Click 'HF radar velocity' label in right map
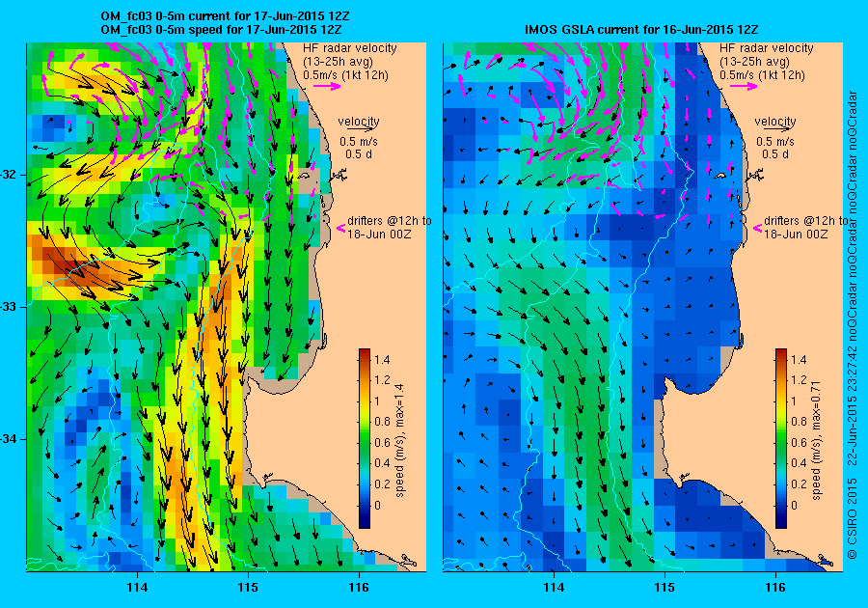868x608 pixels. [766, 48]
